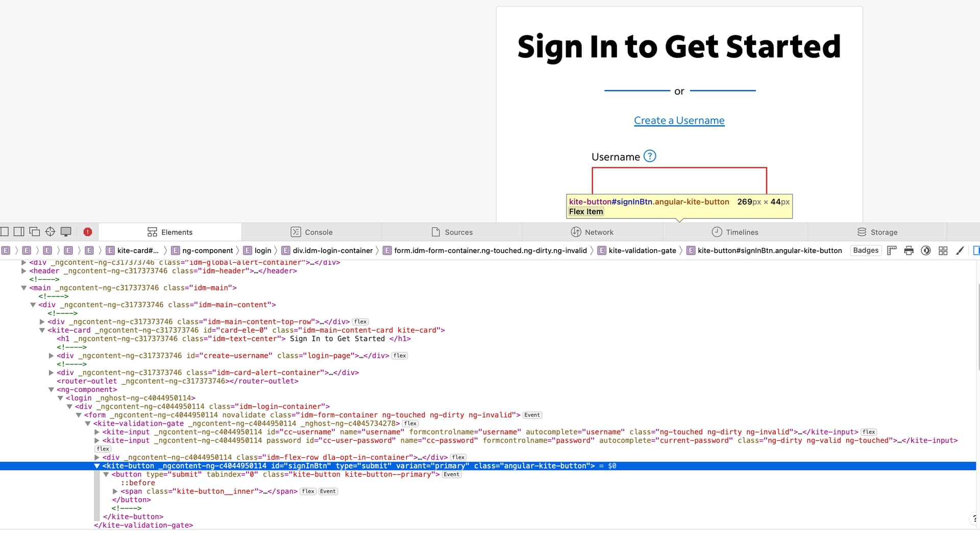Screen dimensions: 980x542
Task: Click the Event badge on kite-button__inner span
Action: tap(328, 491)
